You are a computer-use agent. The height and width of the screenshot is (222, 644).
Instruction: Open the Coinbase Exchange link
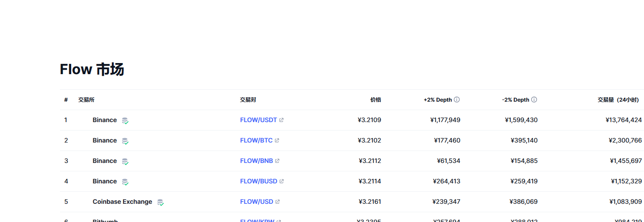(x=122, y=202)
